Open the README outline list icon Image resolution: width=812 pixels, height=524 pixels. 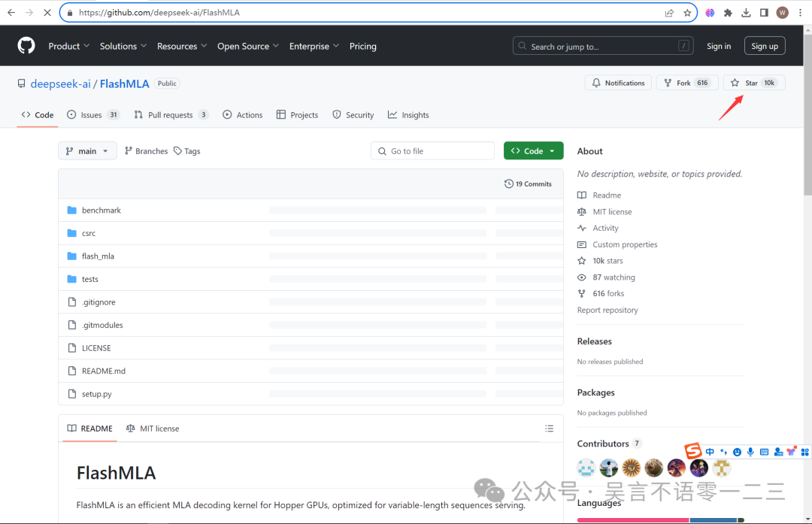549,429
